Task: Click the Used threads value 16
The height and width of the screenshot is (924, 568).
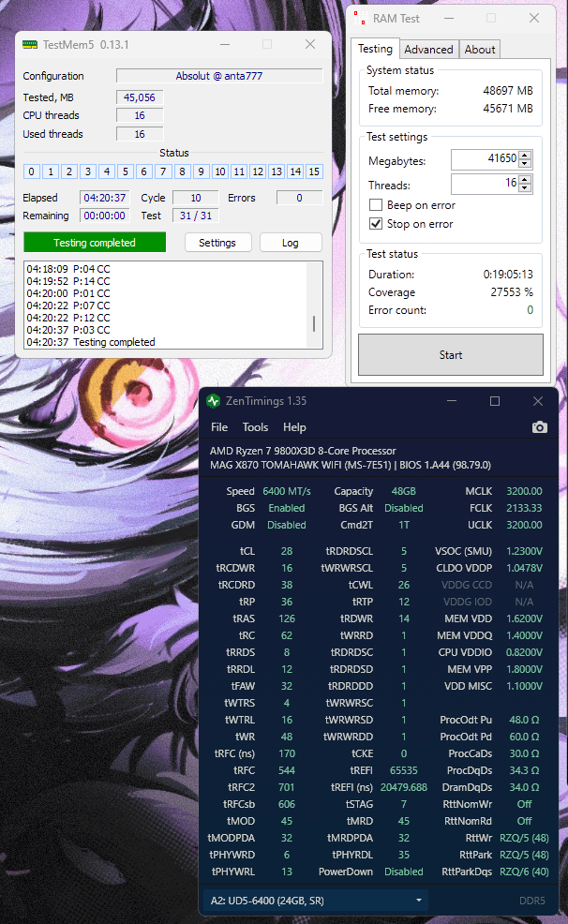Action: pyautogui.click(x=140, y=134)
